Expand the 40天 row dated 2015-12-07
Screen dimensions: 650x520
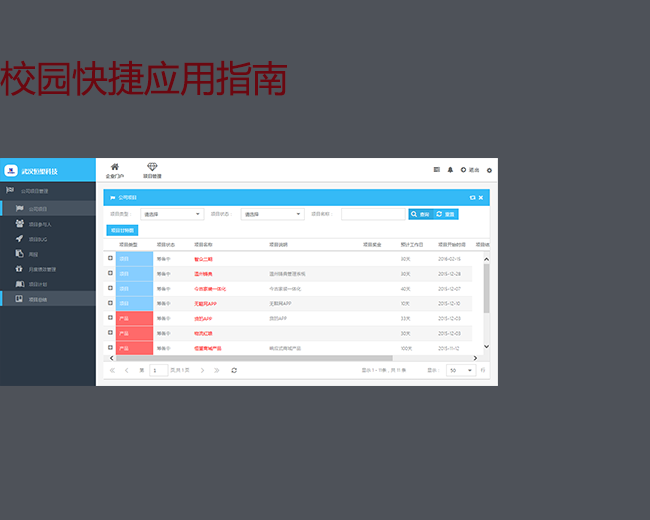point(110,288)
